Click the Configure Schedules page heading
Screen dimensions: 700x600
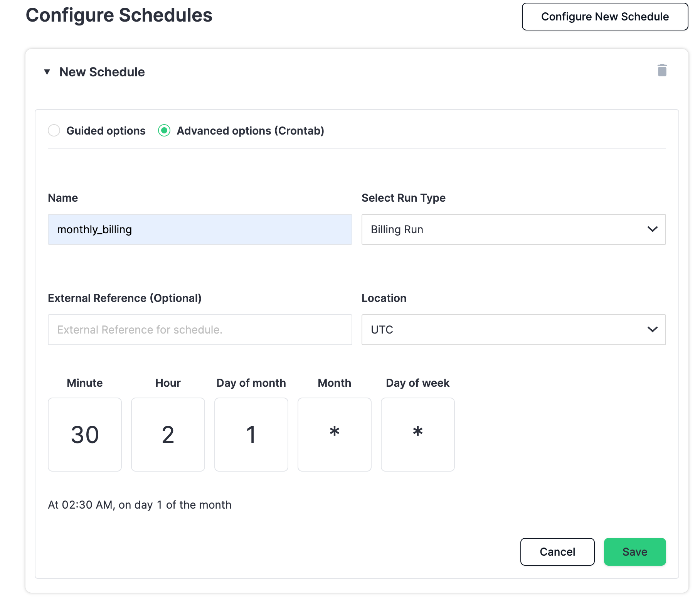point(119,15)
